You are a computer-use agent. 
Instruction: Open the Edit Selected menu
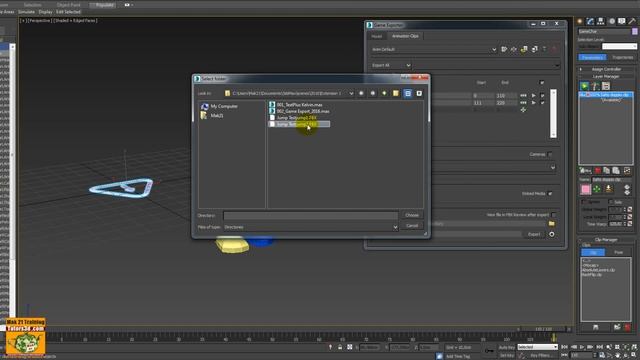[x=68, y=12]
